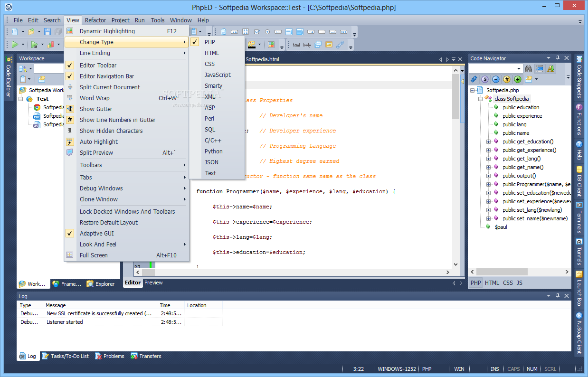Click the html tag toolbar button
588x377 pixels.
296,45
